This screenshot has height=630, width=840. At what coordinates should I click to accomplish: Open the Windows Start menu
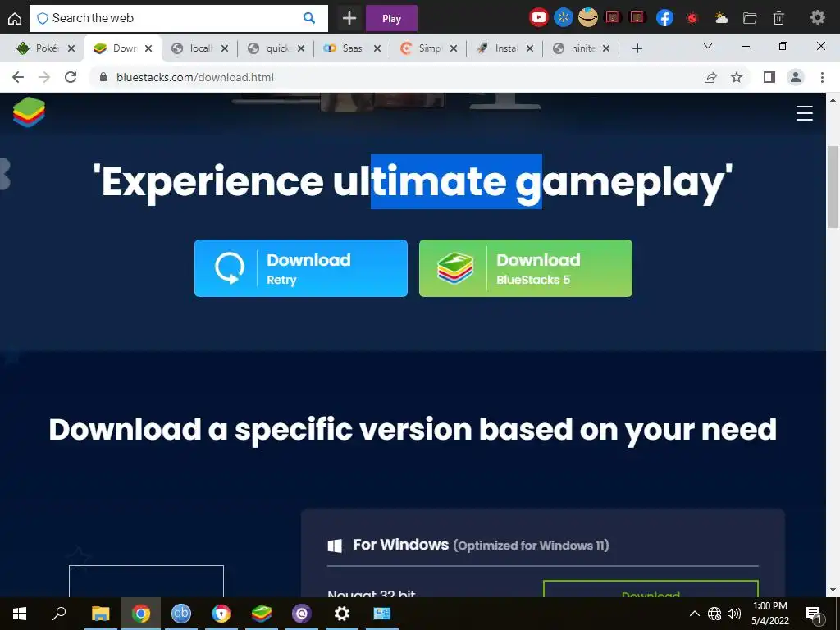pyautogui.click(x=20, y=614)
